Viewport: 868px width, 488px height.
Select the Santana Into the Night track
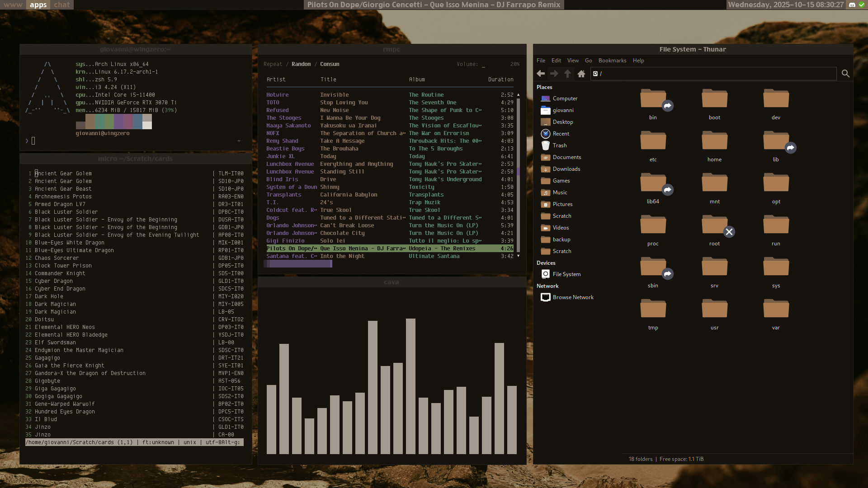[342, 256]
